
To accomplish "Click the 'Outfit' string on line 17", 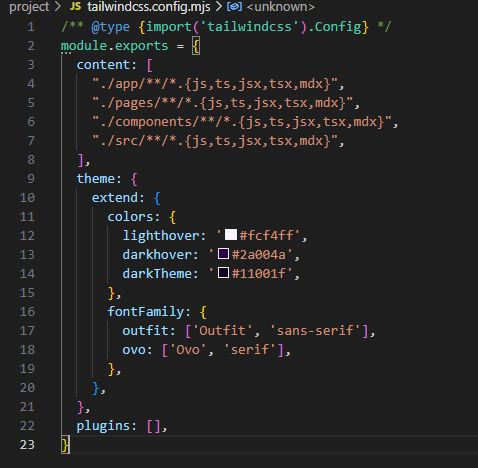I will (222, 331).
